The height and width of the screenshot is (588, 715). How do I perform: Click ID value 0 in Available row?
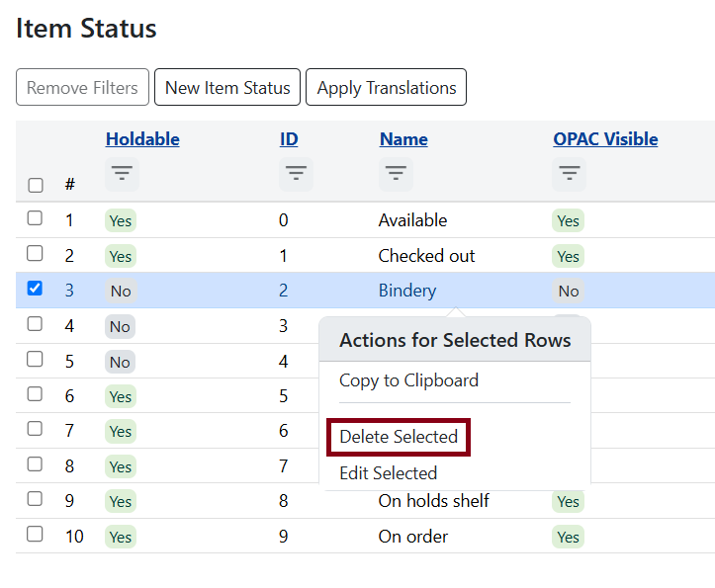pos(284,220)
